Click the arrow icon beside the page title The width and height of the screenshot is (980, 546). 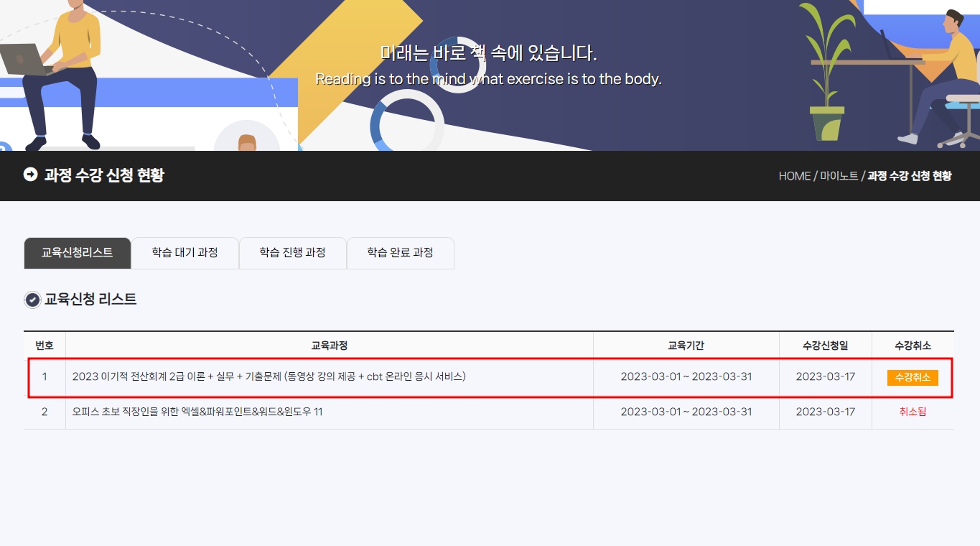click(x=30, y=175)
